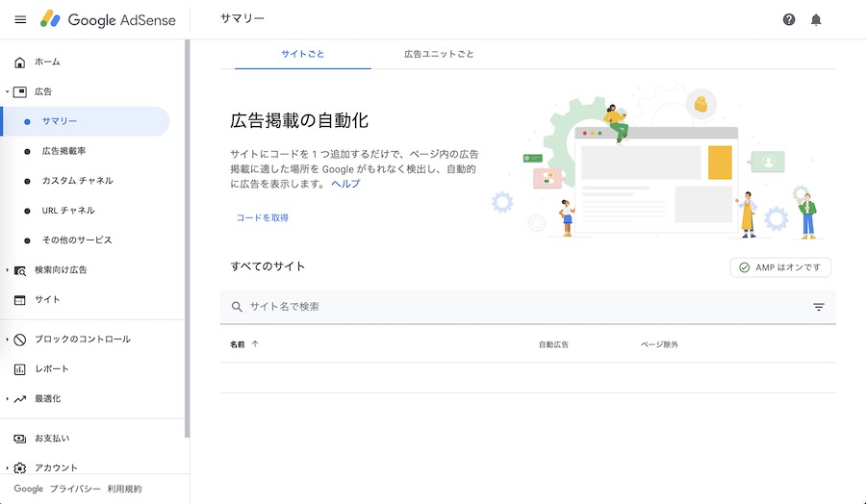Open その他のサービス in the sidebar
866x504 pixels.
pos(77,240)
